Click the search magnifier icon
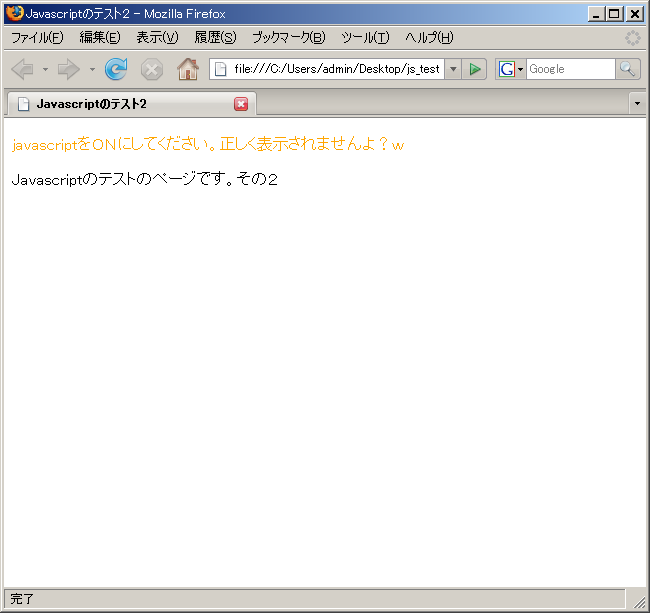The height and width of the screenshot is (613, 650). pos(628,69)
